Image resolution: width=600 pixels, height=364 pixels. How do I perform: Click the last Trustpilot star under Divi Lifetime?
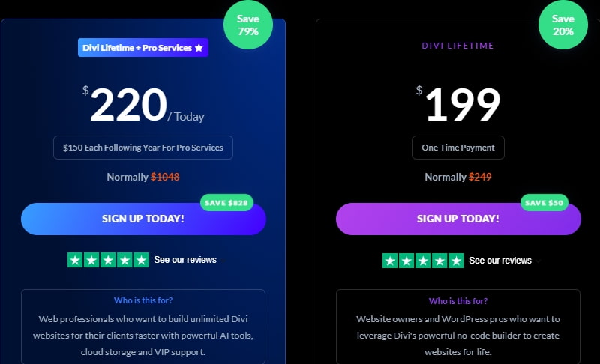pyautogui.click(x=456, y=261)
